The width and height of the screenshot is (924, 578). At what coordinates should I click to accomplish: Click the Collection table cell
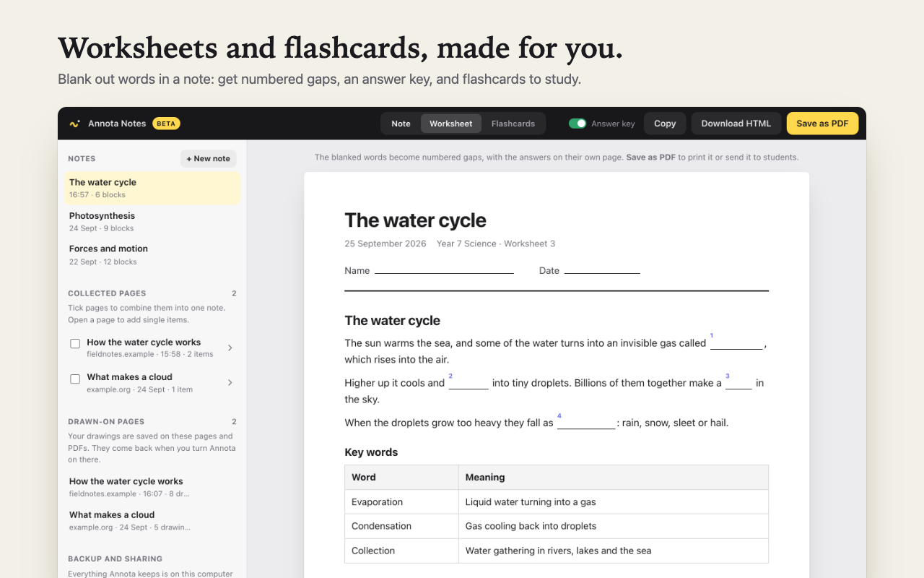coord(401,551)
